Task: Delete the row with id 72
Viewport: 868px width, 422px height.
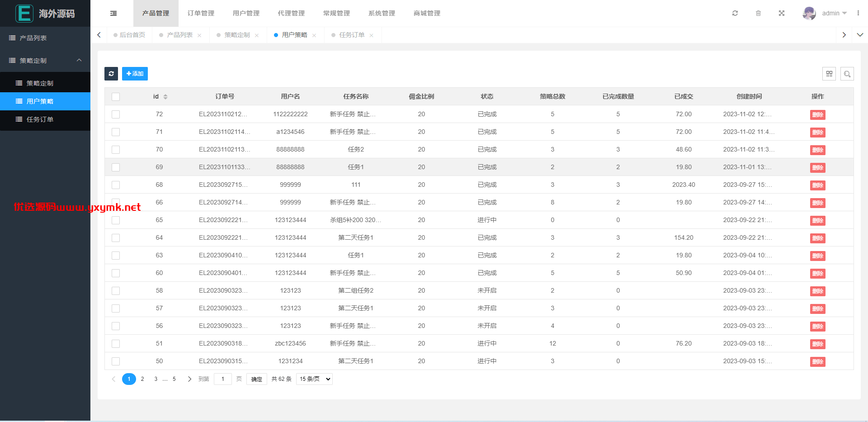Action: click(x=817, y=115)
